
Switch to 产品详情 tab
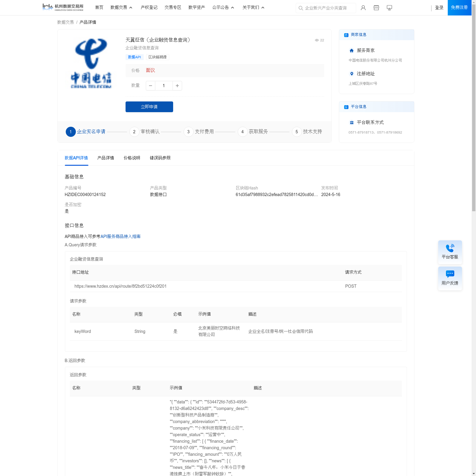coord(106,158)
